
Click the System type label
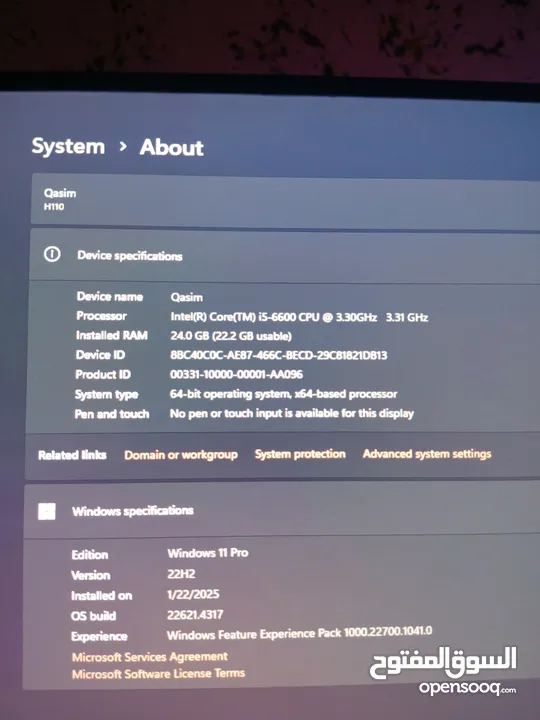coord(107,395)
